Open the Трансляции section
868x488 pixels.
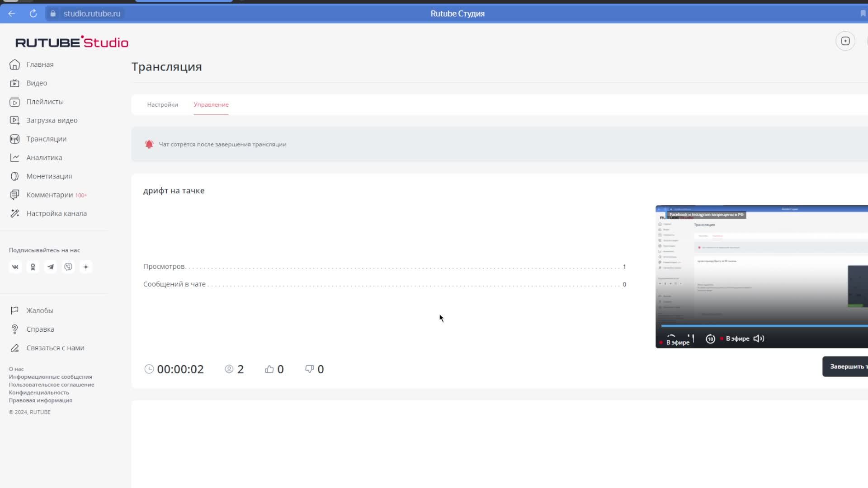pos(46,139)
